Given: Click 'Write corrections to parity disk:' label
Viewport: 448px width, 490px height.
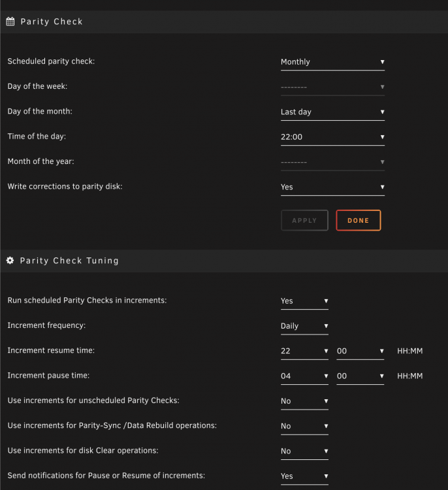Looking at the screenshot, I should pos(65,186).
